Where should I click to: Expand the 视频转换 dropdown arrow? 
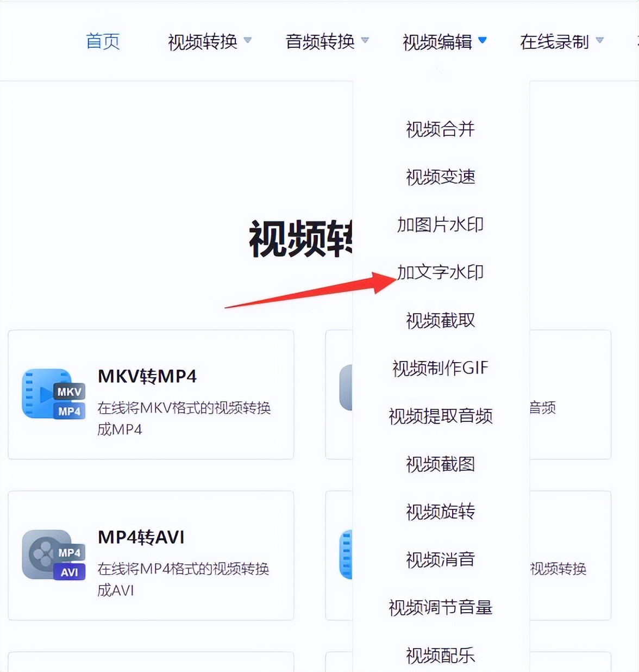click(x=248, y=40)
